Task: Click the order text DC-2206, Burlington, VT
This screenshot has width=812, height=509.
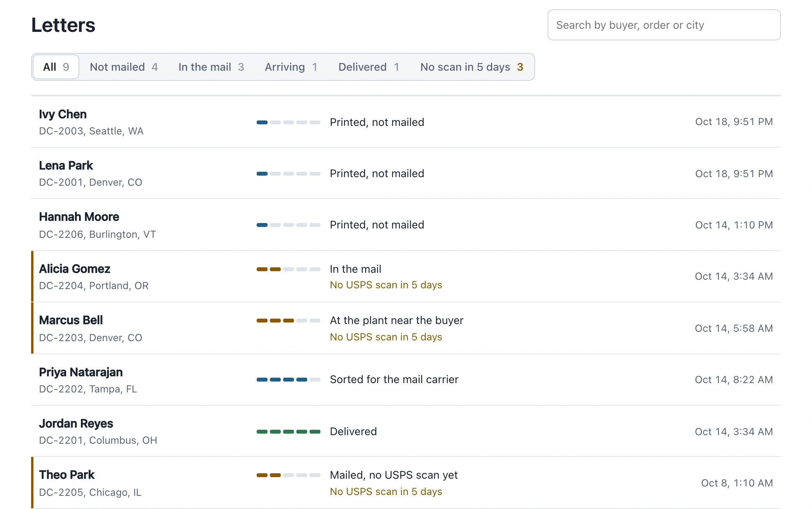Action: (97, 234)
